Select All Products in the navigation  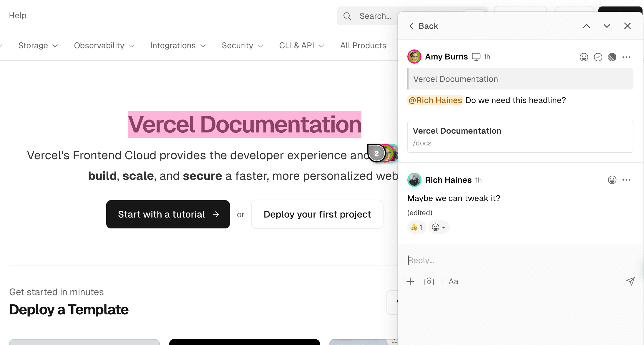363,46
